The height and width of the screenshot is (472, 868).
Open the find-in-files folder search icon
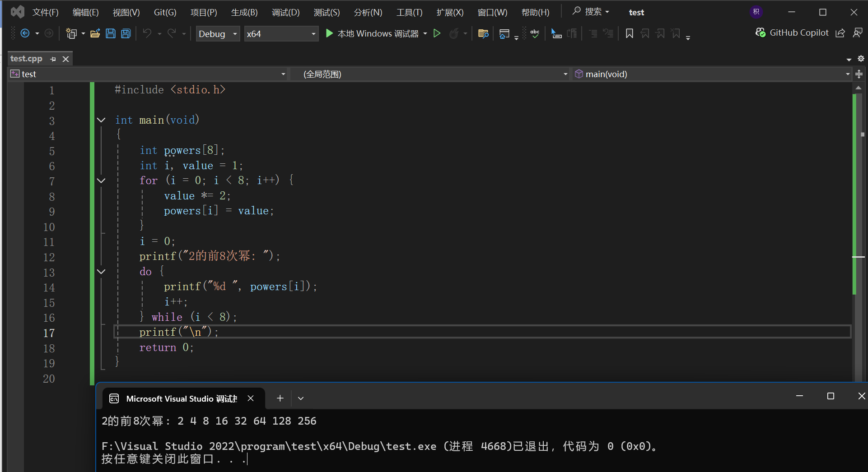tap(483, 33)
